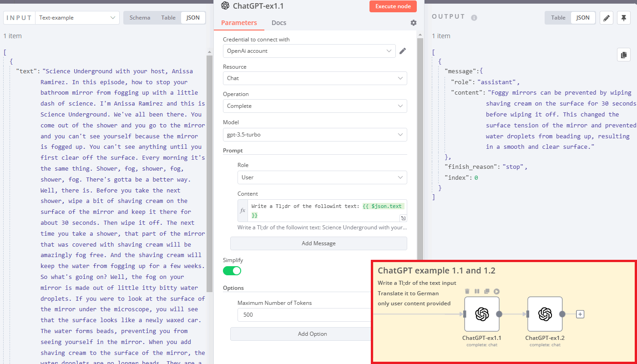Screen dimensions: 637x364
Task: Switch to the Docs tab
Action: (x=278, y=22)
